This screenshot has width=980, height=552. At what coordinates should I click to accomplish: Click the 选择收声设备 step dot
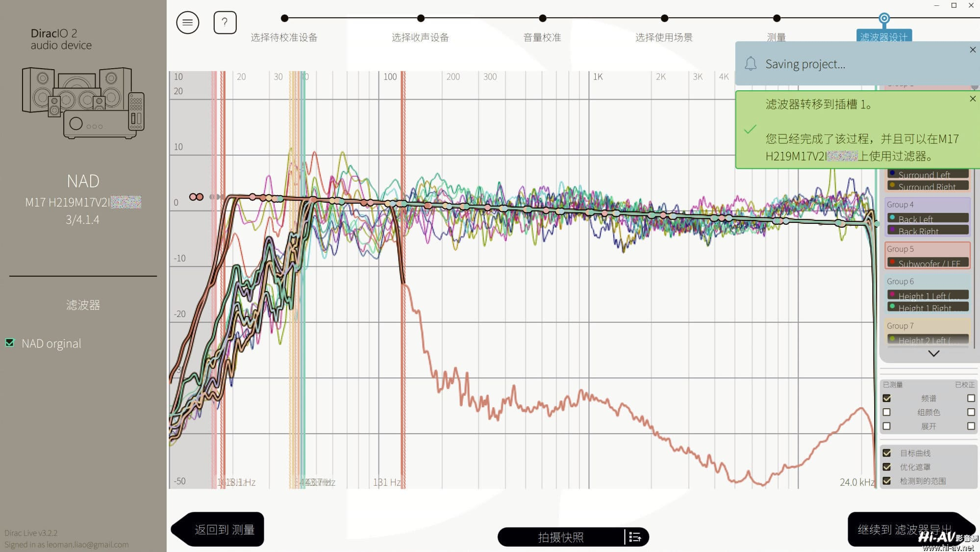421,18
